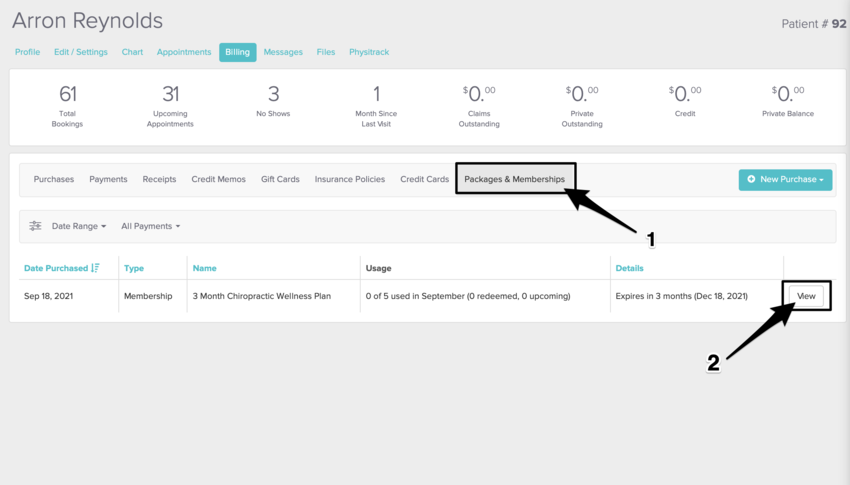
Task: Expand the All Payments filter
Action: point(150,226)
